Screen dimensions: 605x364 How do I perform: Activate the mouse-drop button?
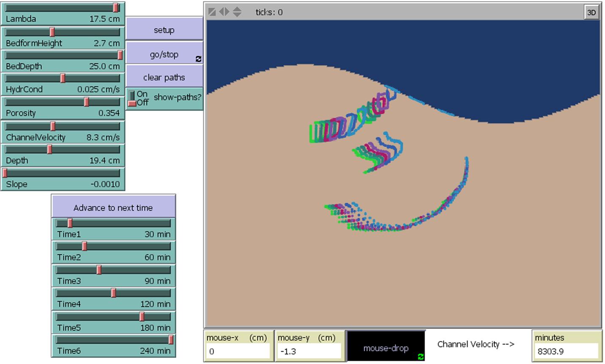386,346
